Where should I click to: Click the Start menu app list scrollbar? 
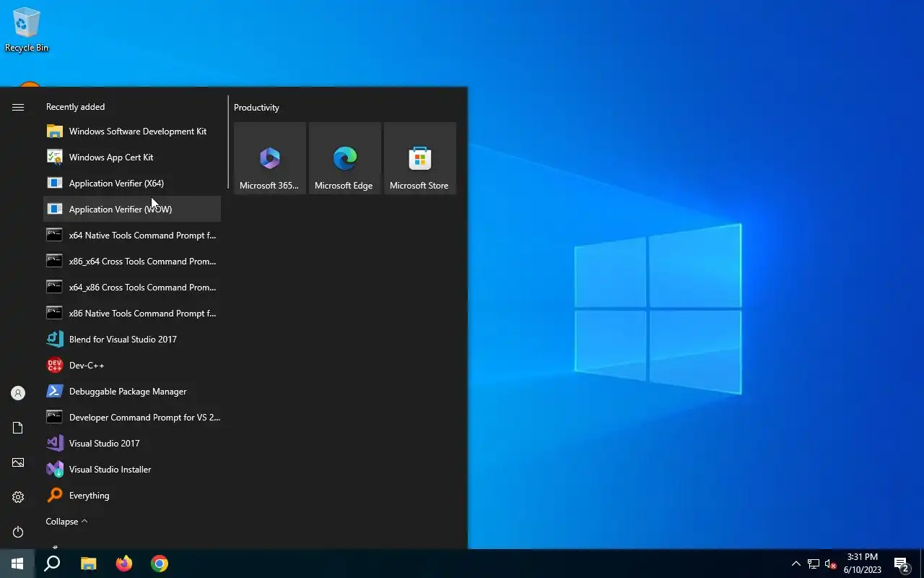click(228, 142)
